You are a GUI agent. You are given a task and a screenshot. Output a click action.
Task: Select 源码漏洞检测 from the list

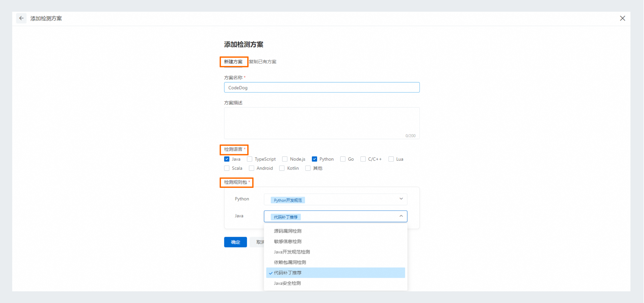tap(287, 231)
